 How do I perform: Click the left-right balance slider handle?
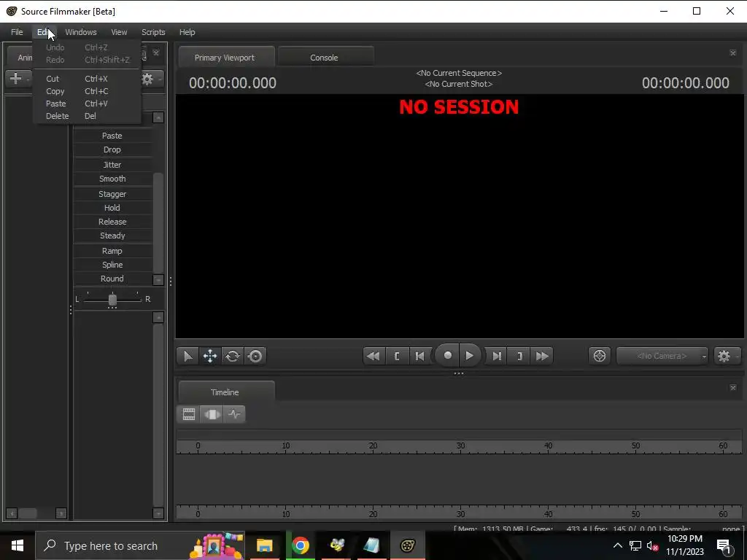pyautogui.click(x=112, y=300)
